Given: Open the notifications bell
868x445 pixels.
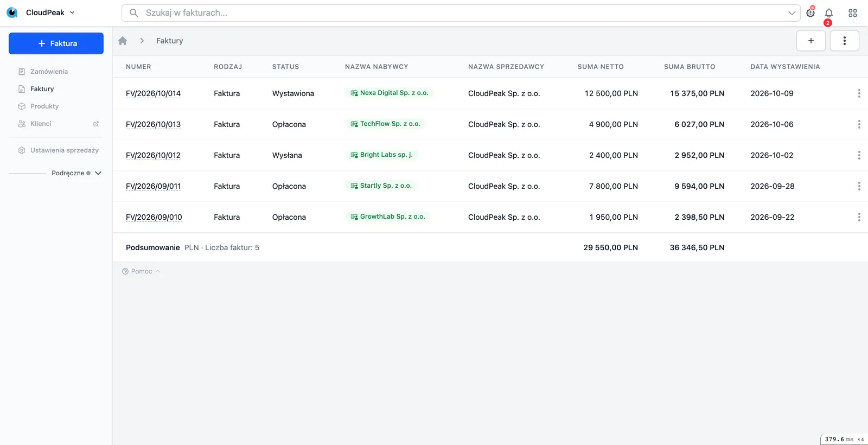Looking at the screenshot, I should coord(829,13).
